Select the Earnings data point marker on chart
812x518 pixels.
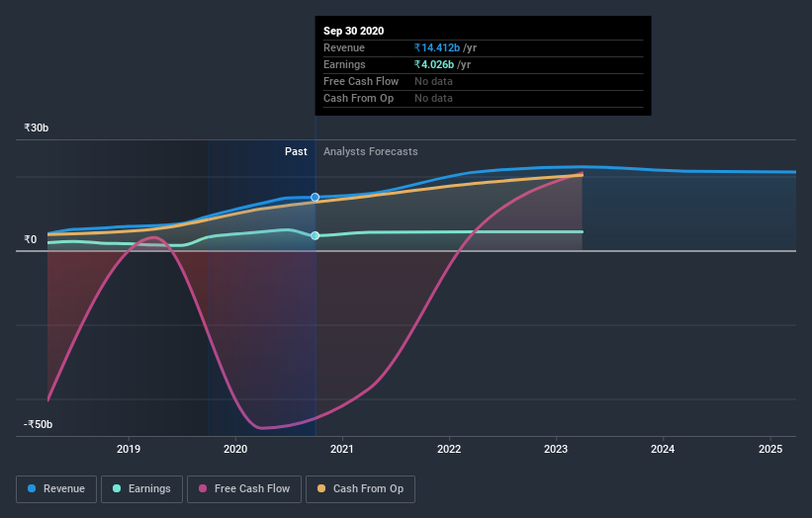(315, 235)
